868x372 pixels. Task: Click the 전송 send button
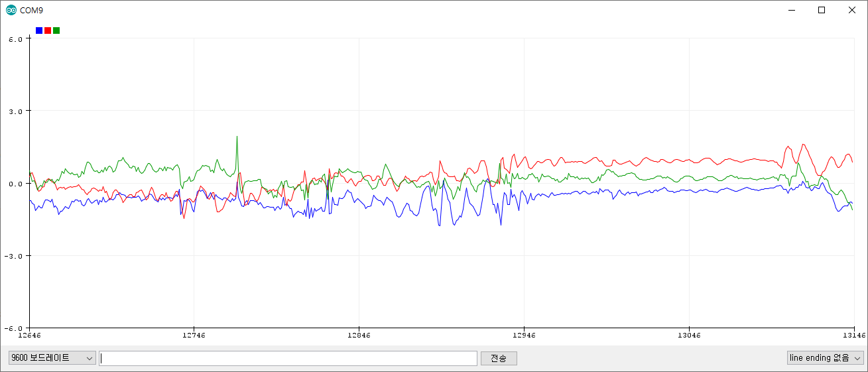[x=499, y=358]
